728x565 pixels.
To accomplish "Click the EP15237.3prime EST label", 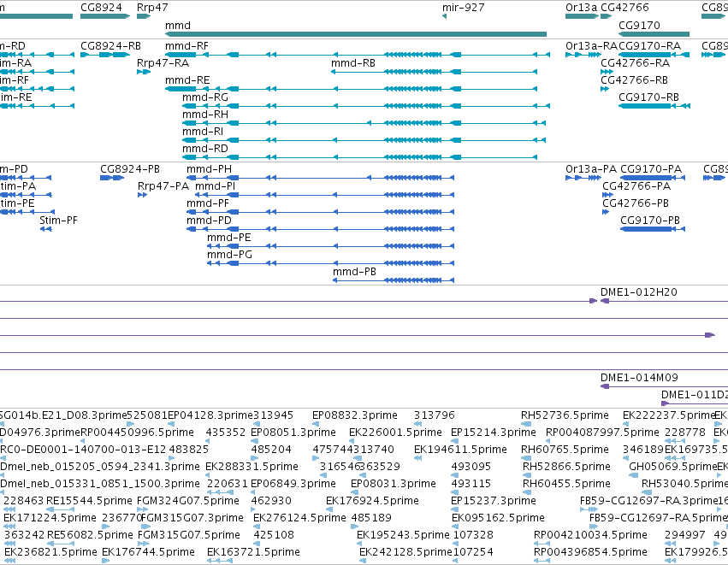I will tap(494, 501).
